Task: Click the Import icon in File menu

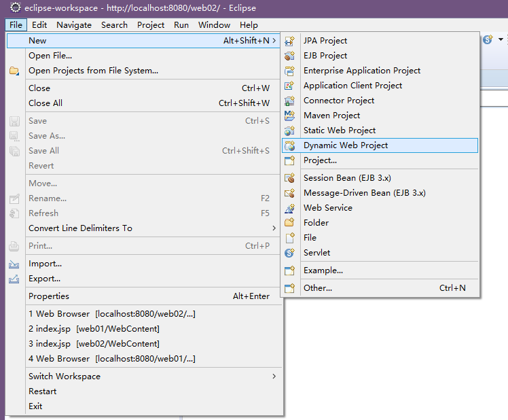Action: pyautogui.click(x=14, y=264)
